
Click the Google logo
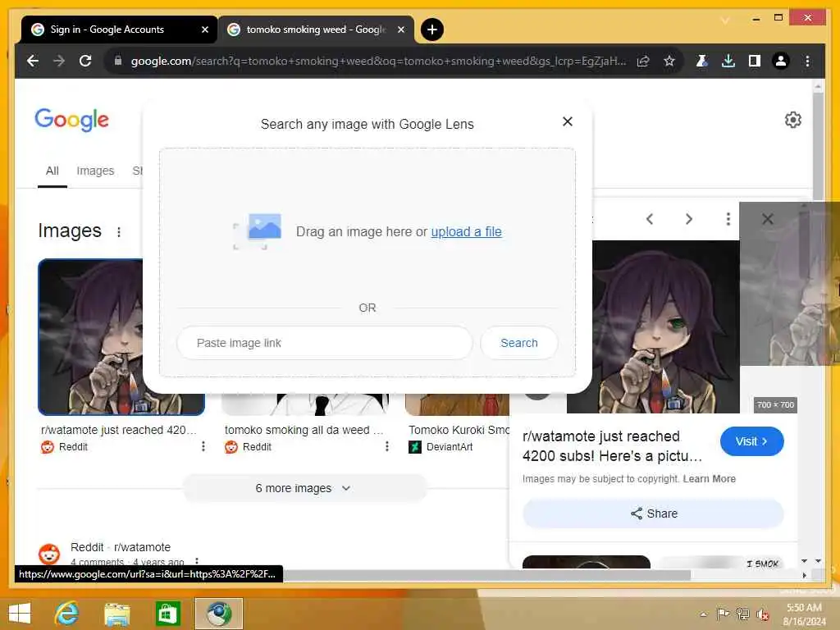coord(72,120)
